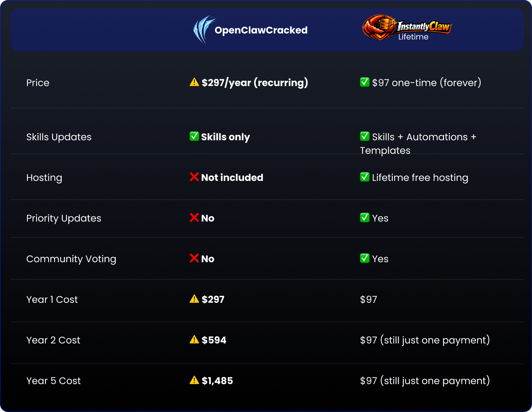Click the InstantlyClaw Lifetime flame logo
This screenshot has height=412, width=532.
coord(379,27)
